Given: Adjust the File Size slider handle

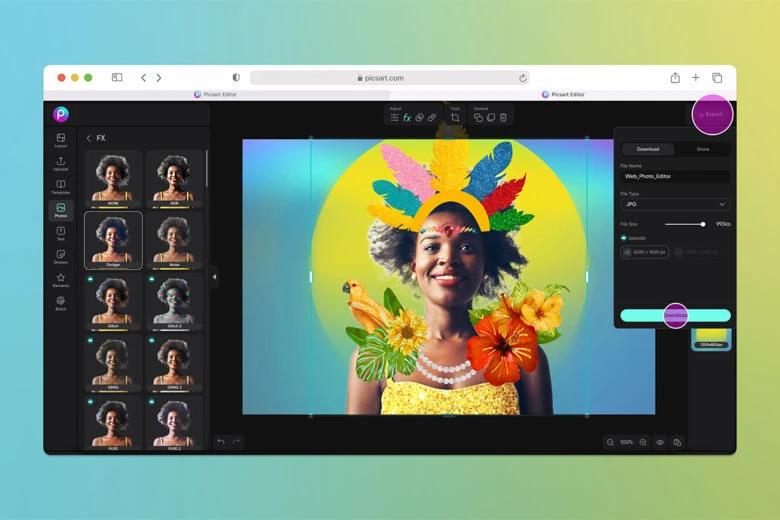Looking at the screenshot, I should tap(703, 224).
